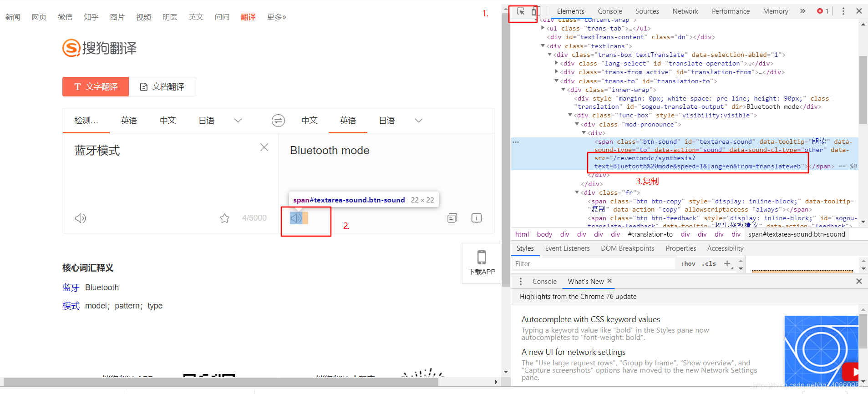This screenshot has width=868, height=394.
Task: Select html in the DOM breadcrumb
Action: click(522, 234)
